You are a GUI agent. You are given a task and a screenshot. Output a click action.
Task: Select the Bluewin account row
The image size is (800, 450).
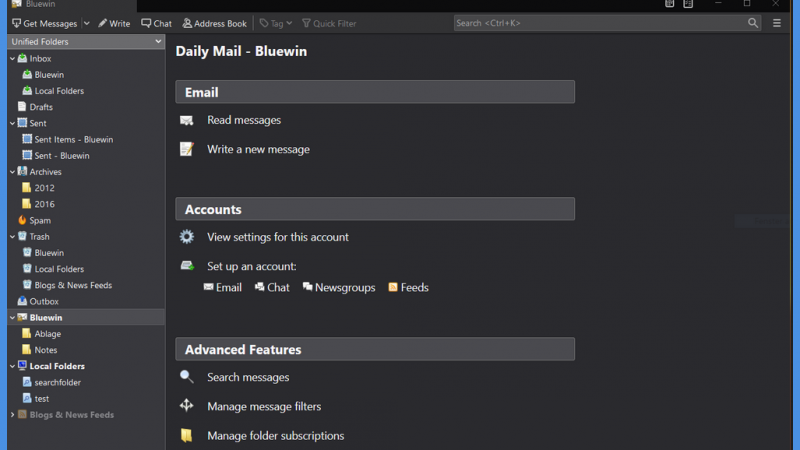pyautogui.click(x=86, y=317)
